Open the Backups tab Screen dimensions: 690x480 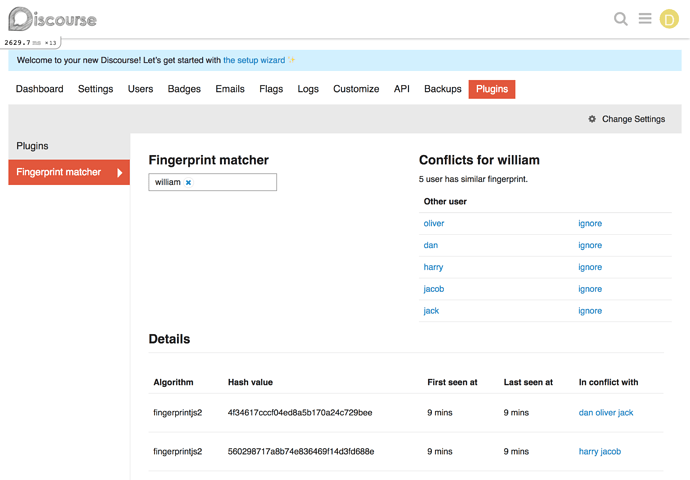(443, 89)
